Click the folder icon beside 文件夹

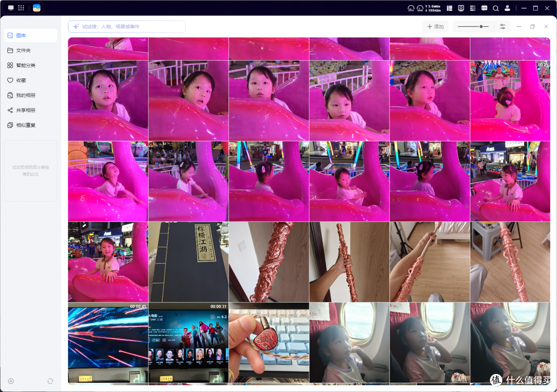[x=10, y=51]
